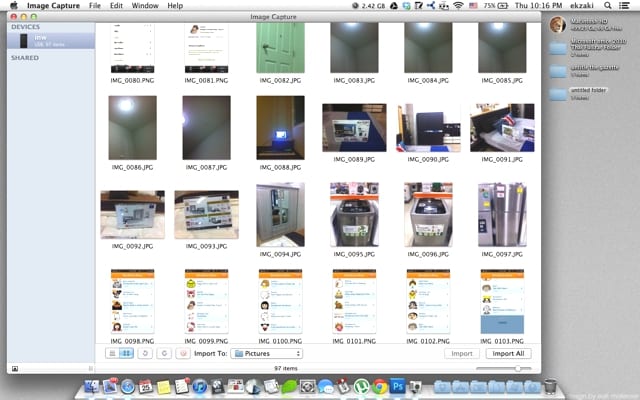Select thumbnail IMG_0088.JPG
The height and width of the screenshot is (400, 640).
tap(280, 128)
